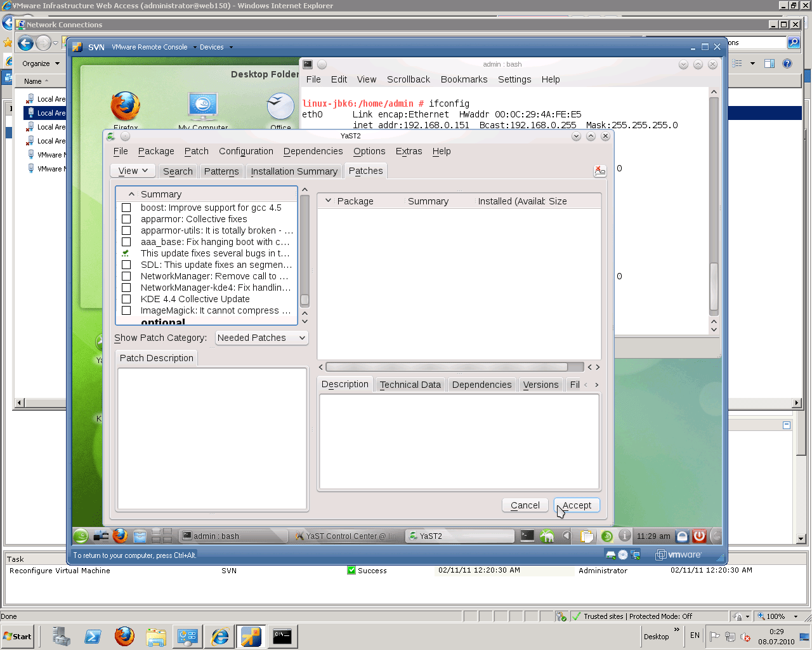Open the Devices dropdown in VMware console

click(216, 47)
